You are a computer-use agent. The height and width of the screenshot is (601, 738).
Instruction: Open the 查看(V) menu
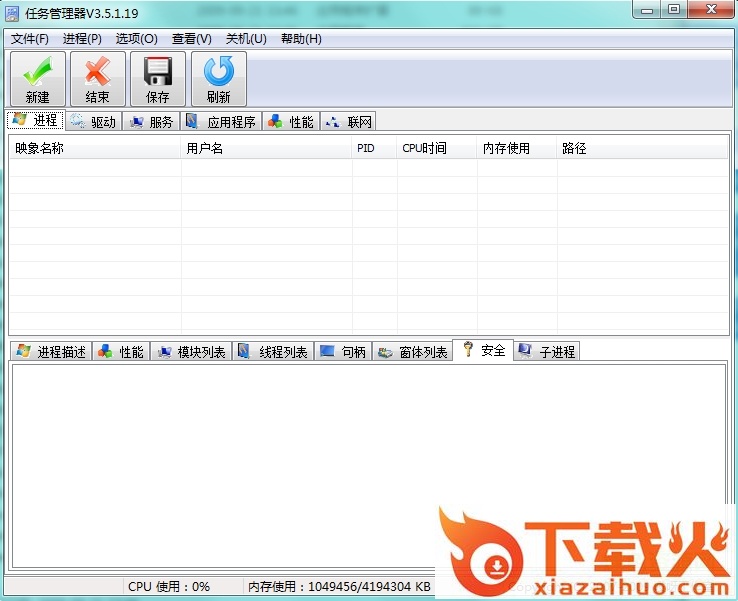coord(192,39)
